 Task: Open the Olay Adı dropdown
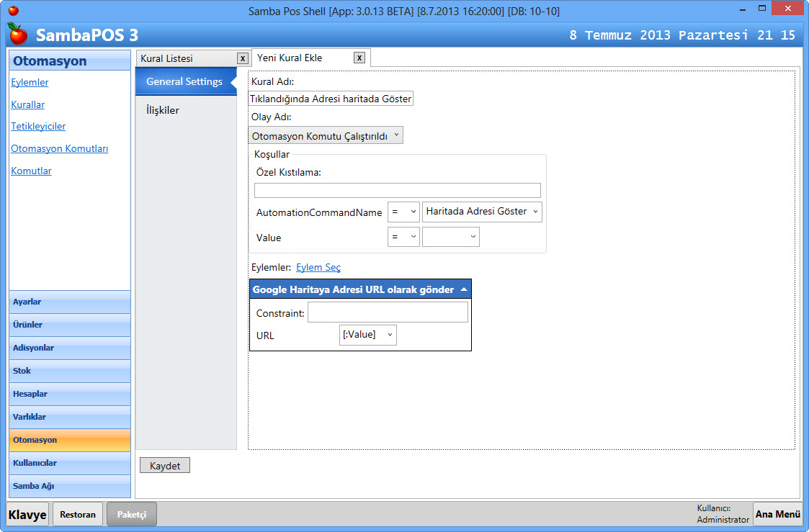pos(325,135)
